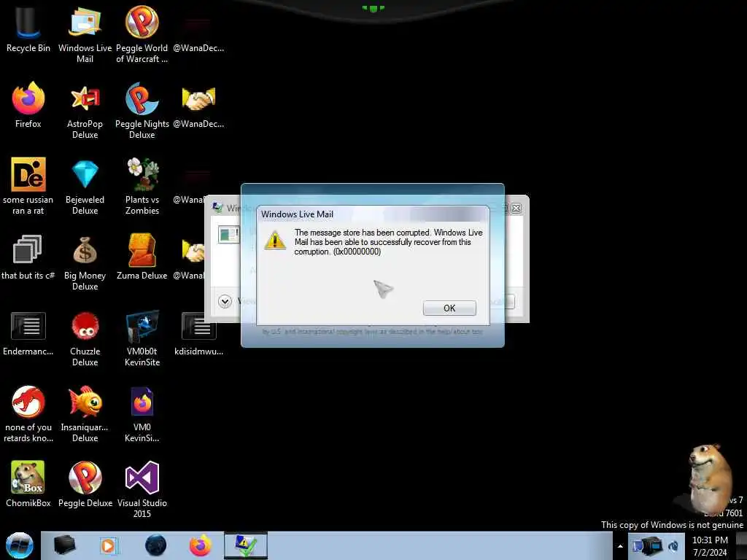Expand the chevron in the background window
747x560 pixels.
click(225, 301)
